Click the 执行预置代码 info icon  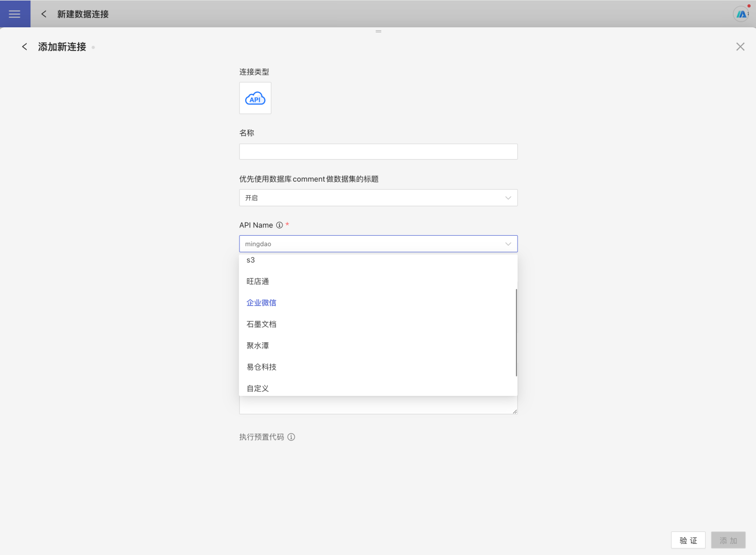click(291, 437)
